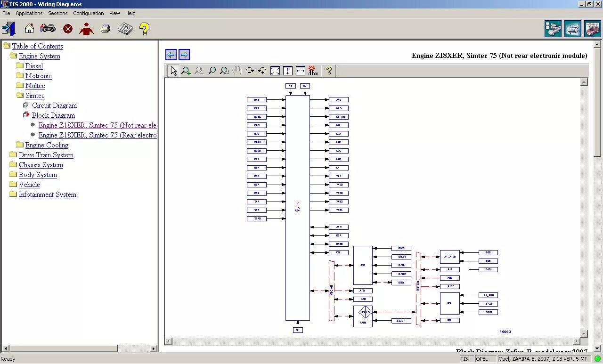Click the diagram horizontal scrollbar left arrow

(x=169, y=341)
